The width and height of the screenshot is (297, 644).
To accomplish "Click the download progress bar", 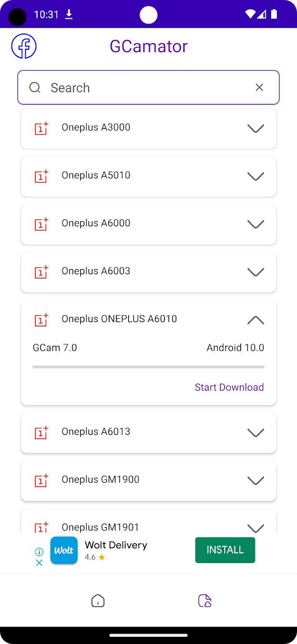I will pyautogui.click(x=148, y=367).
